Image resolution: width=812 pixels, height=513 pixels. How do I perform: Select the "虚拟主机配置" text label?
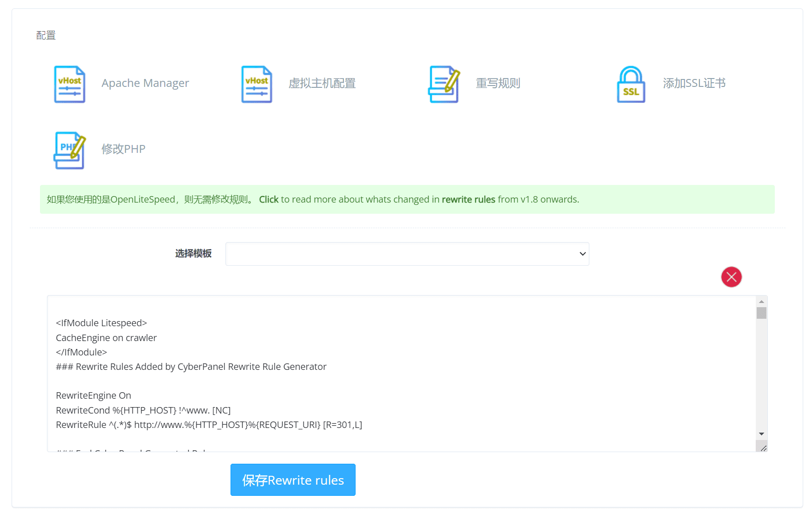pyautogui.click(x=323, y=83)
